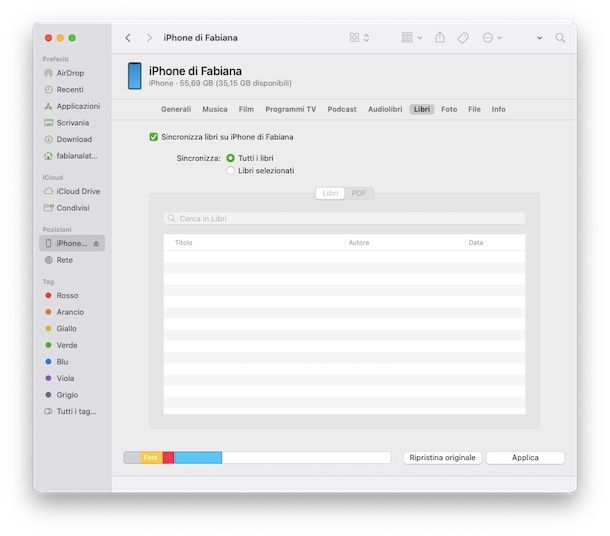
Task: Open the group-by grid dropdown
Action: [412, 38]
